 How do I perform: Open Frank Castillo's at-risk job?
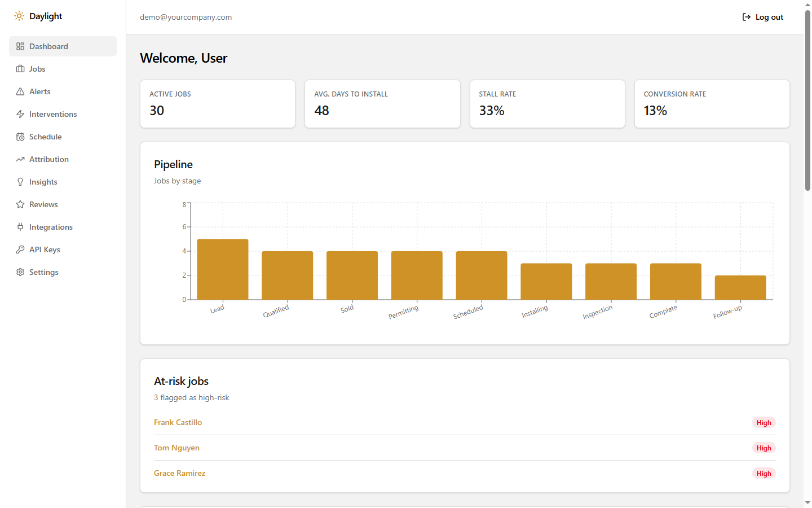[x=178, y=422]
